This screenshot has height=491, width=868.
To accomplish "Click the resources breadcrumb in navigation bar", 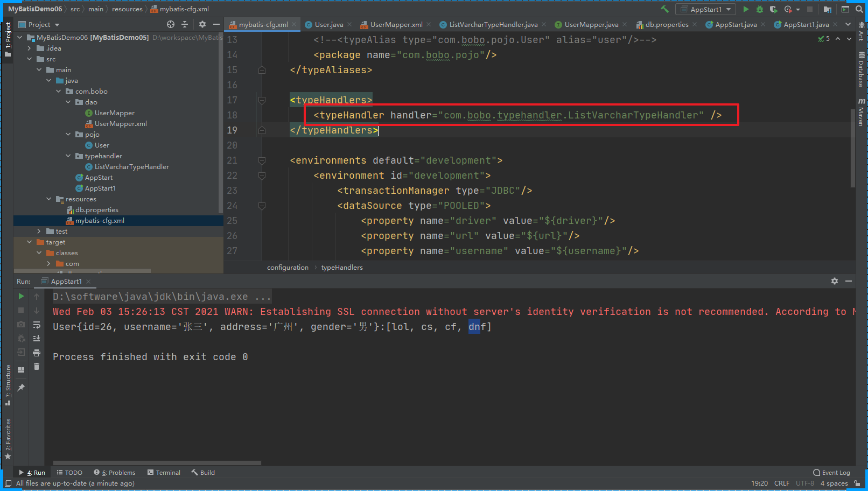I will click(127, 9).
